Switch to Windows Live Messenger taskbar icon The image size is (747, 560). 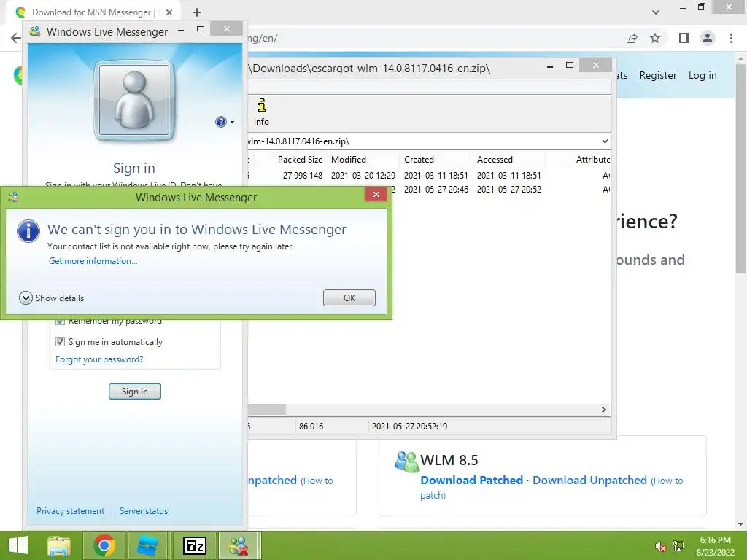pos(239,545)
